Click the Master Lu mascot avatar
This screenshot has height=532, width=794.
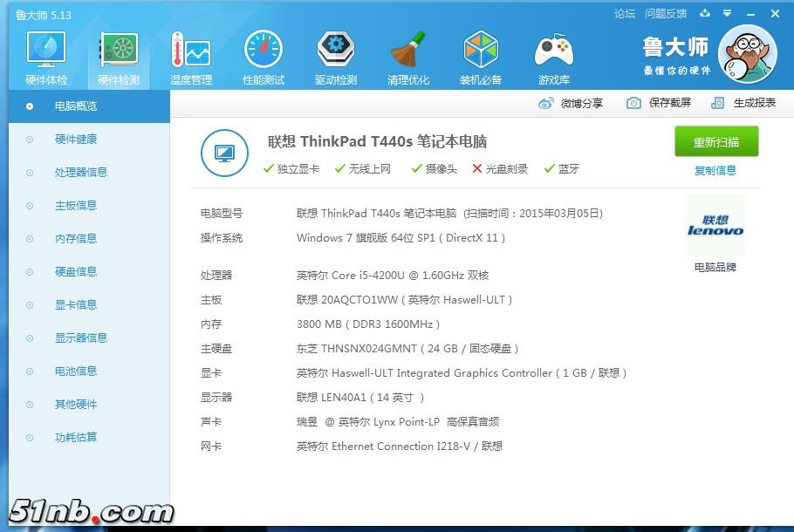pyautogui.click(x=748, y=53)
